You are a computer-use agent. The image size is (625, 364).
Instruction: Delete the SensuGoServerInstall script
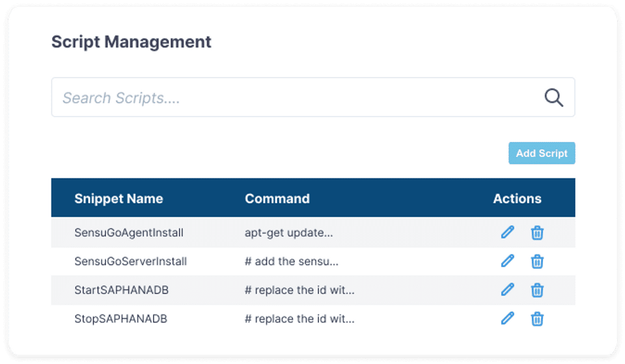537,261
